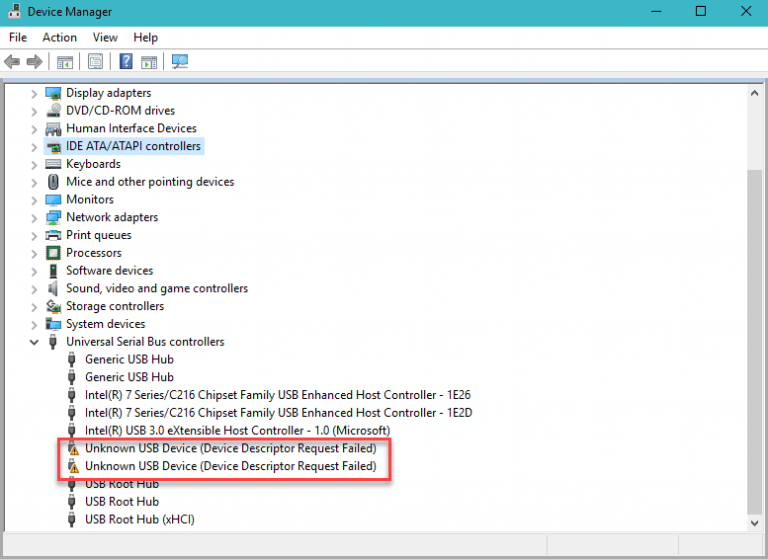The height and width of the screenshot is (559, 768).
Task: Expand the Display adapters node
Action: pyautogui.click(x=34, y=94)
